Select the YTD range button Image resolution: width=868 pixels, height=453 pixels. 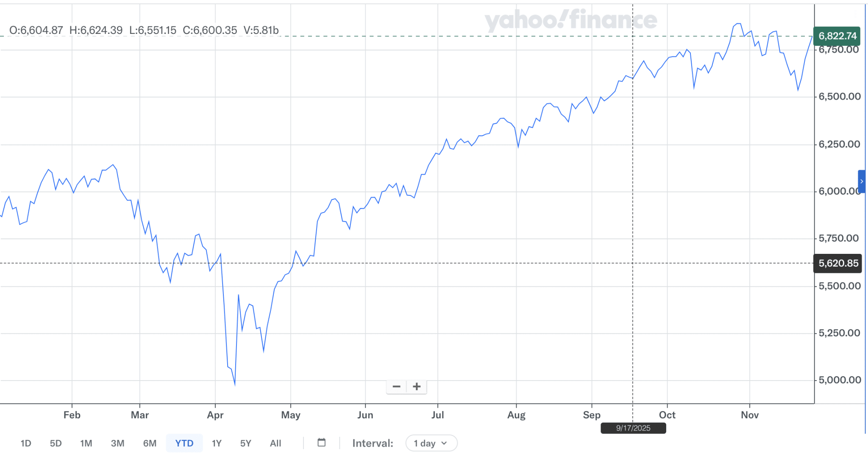(x=184, y=443)
